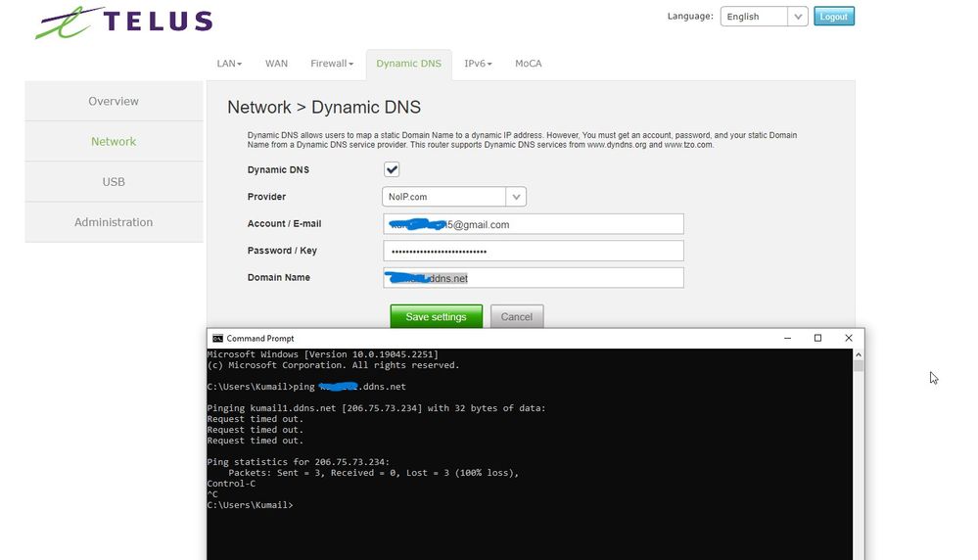Minimize the Command Prompt window
Viewport: 978px width, 560px height.
point(787,339)
